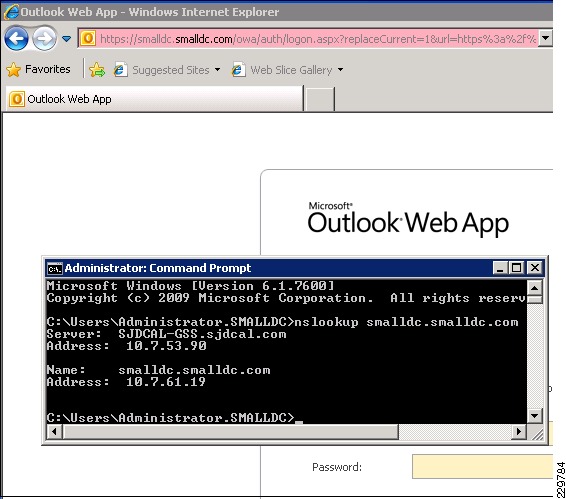Maximize the Command Prompt window
This screenshot has height=499, width=566.
[x=517, y=268]
